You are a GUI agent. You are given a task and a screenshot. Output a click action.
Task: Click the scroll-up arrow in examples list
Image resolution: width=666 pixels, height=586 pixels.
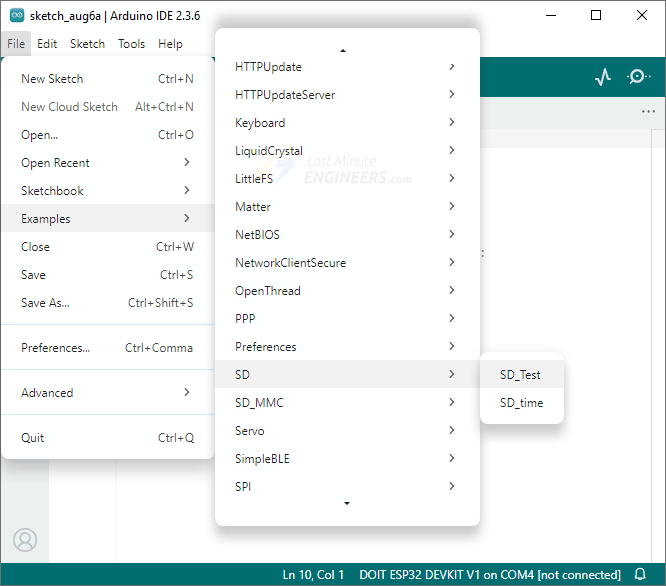pyautogui.click(x=343, y=51)
